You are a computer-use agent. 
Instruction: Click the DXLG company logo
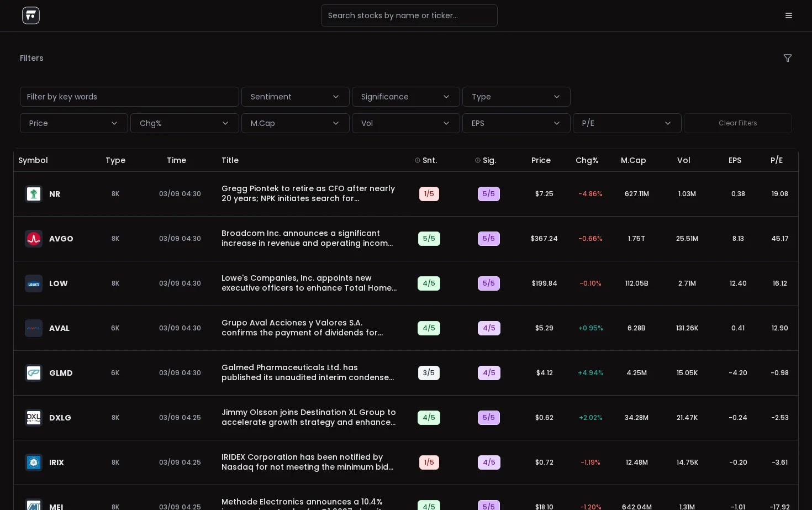[x=34, y=418]
